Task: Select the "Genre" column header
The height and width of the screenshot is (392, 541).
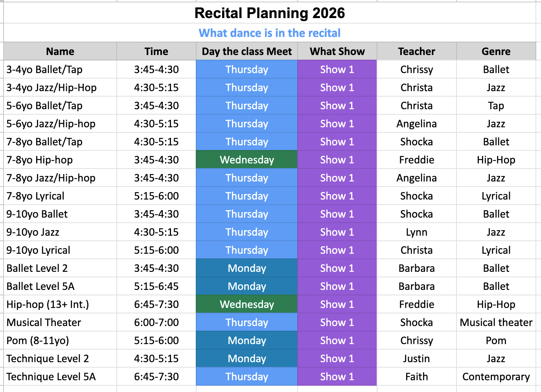Action: (496, 51)
